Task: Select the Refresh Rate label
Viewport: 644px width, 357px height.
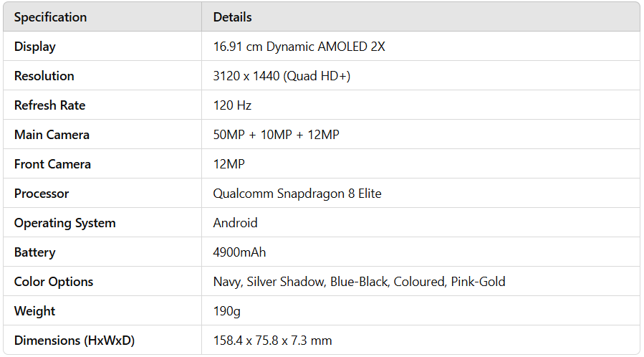Action: tap(49, 105)
